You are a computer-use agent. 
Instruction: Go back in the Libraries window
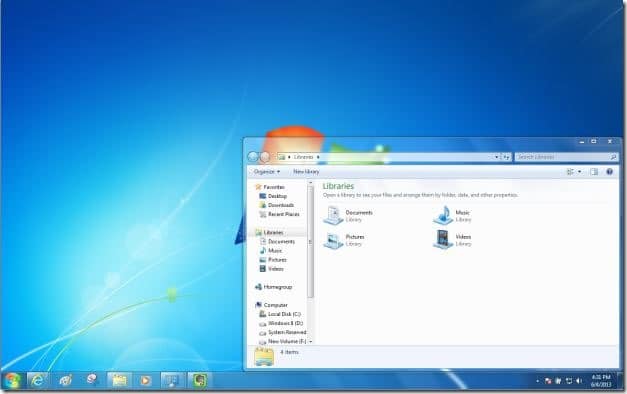tap(253, 157)
